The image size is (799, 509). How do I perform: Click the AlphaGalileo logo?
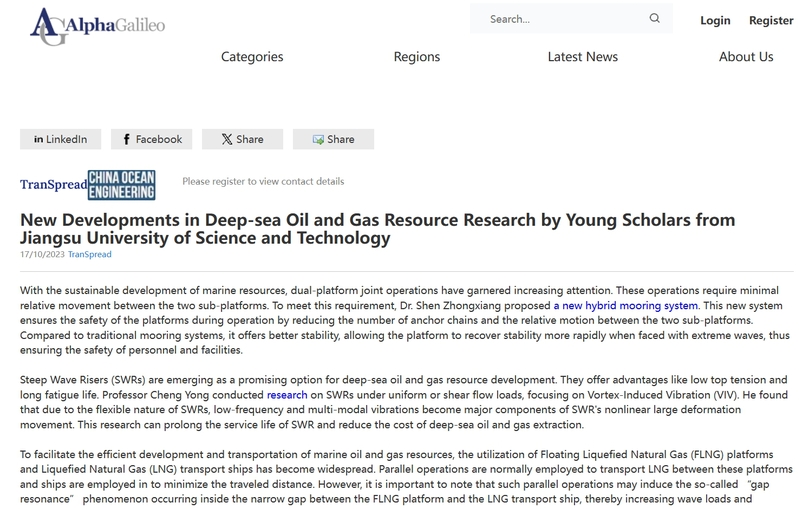pos(97,25)
